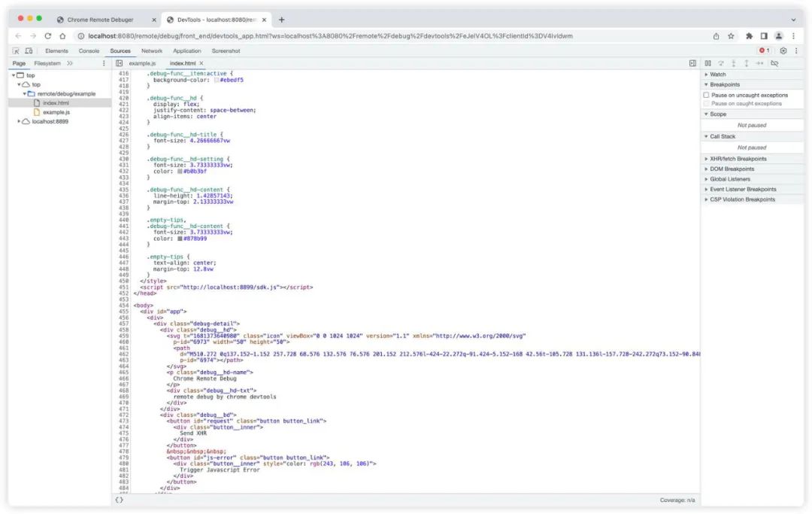The image size is (812, 514).
Task: Click the red error count badge
Action: 762,50
